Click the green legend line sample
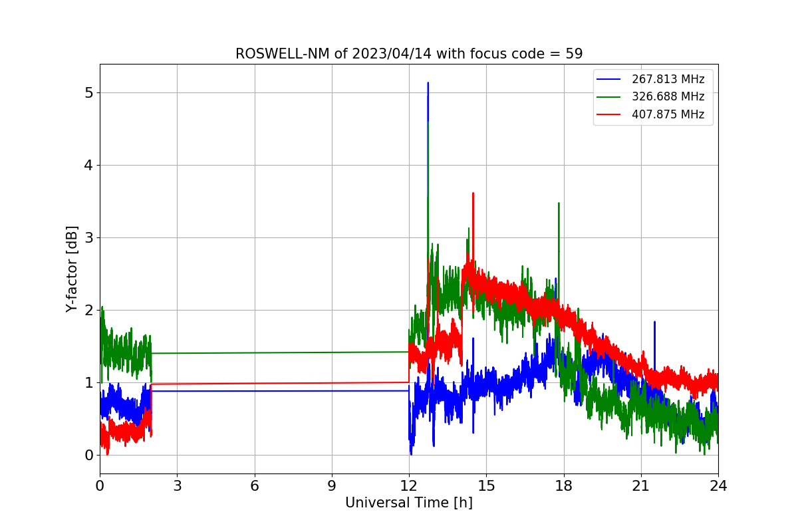 point(608,97)
